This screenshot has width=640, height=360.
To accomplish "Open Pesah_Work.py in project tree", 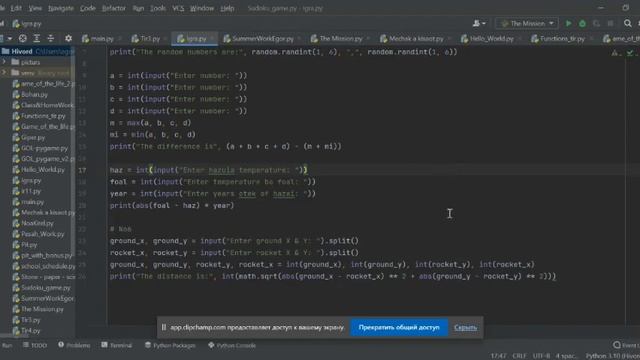I will pyautogui.click(x=42, y=234).
